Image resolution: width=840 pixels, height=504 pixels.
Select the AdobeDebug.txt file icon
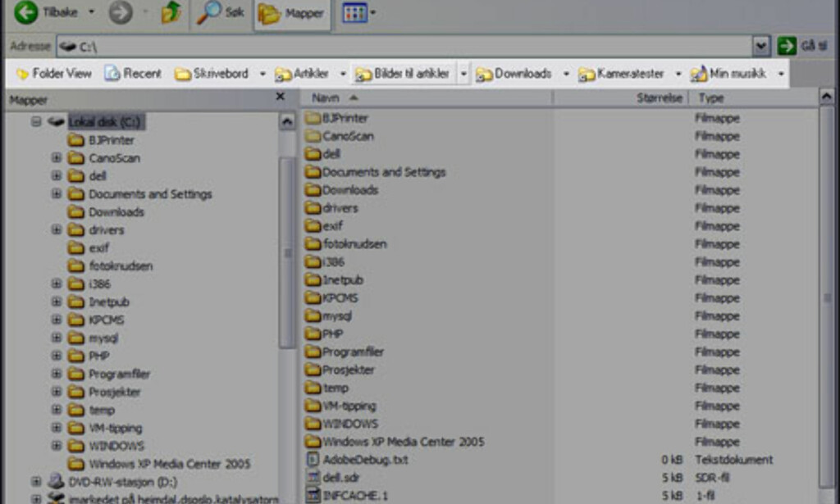click(x=313, y=460)
